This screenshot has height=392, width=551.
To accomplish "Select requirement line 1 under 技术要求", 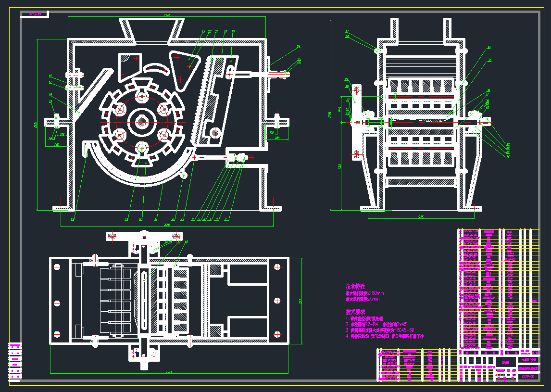I will coord(364,318).
